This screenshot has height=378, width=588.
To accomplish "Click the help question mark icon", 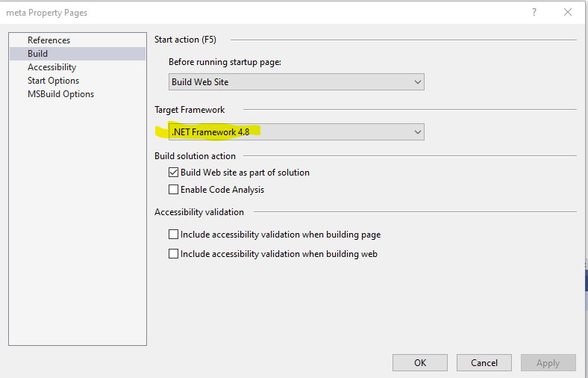I will click(534, 13).
